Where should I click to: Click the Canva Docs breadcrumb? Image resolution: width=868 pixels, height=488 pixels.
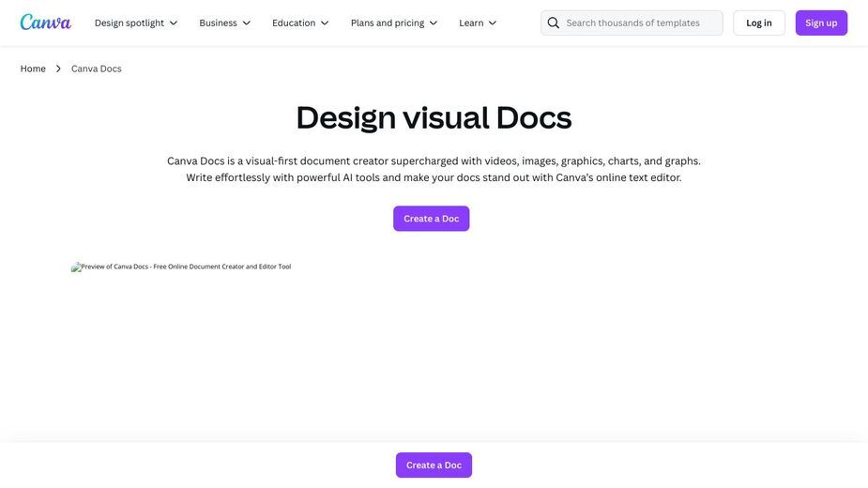point(97,69)
